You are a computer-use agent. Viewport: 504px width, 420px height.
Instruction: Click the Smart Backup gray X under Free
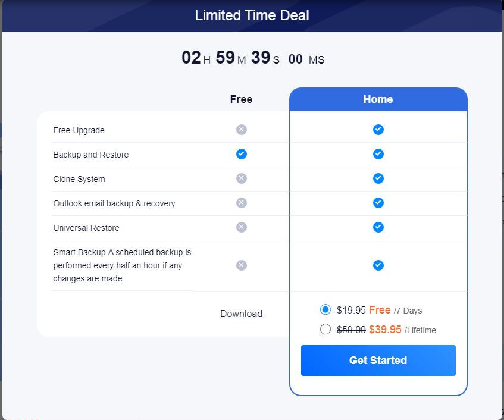click(242, 265)
